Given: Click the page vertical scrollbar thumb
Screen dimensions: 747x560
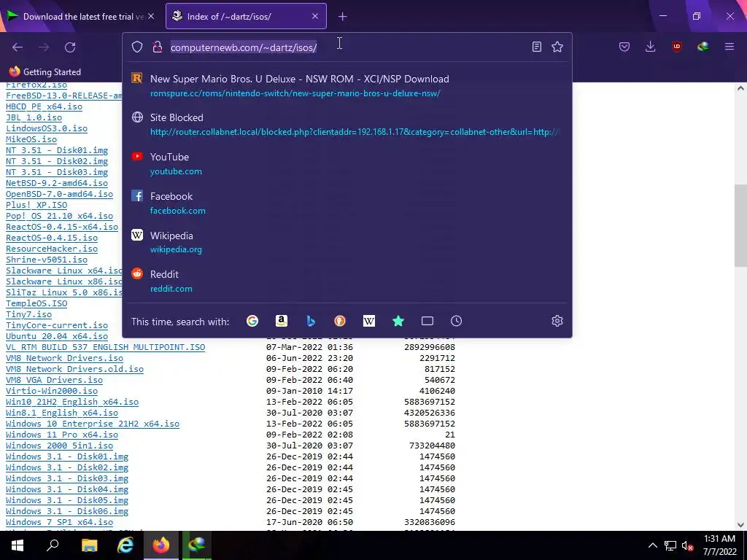Looking at the screenshot, I should (740, 225).
